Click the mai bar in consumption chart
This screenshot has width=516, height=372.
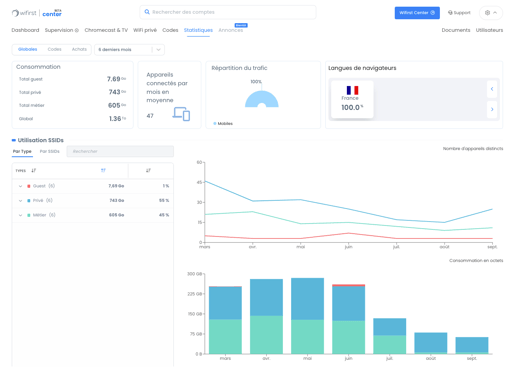click(x=307, y=316)
